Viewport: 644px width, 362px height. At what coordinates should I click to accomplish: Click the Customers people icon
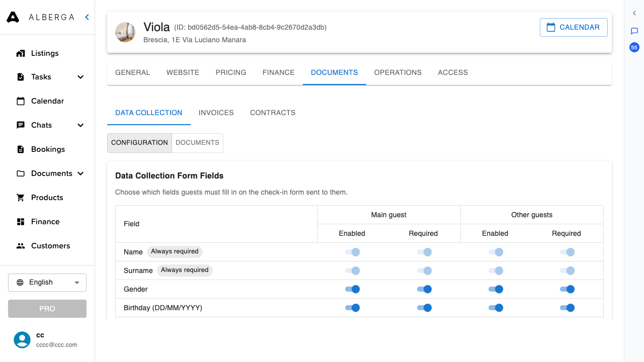(21, 246)
